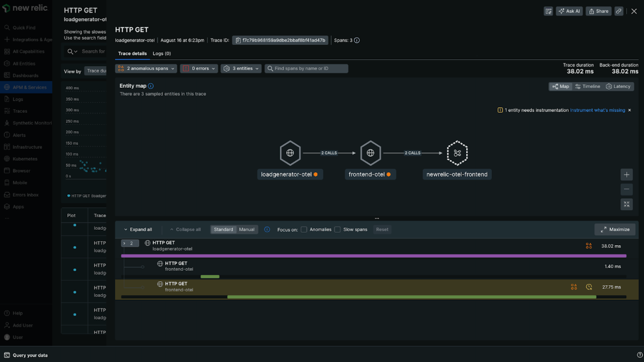The height and width of the screenshot is (362, 644).
Task: Open Logs in the sidebar
Action: click(18, 99)
